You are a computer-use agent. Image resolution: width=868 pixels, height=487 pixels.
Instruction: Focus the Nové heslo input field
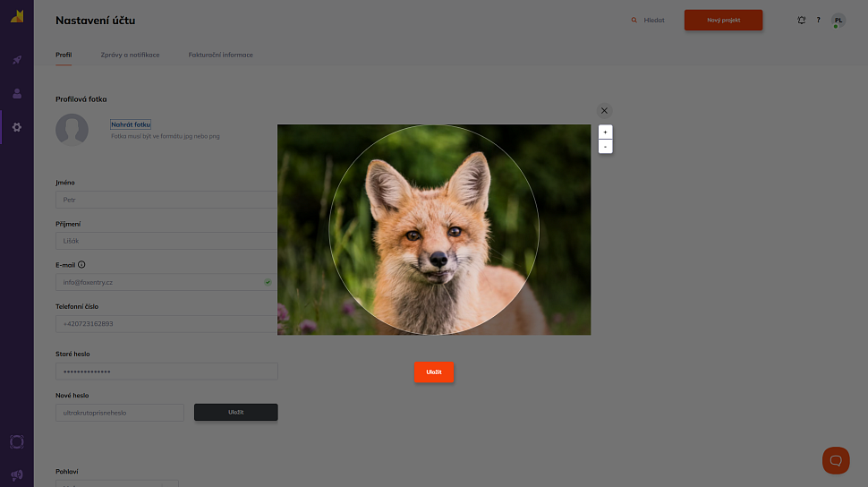pos(120,413)
